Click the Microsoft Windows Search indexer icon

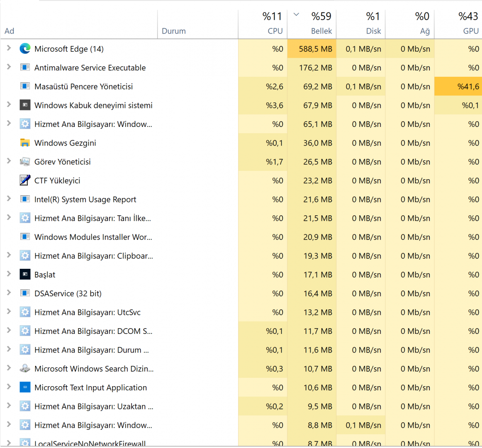(25, 369)
